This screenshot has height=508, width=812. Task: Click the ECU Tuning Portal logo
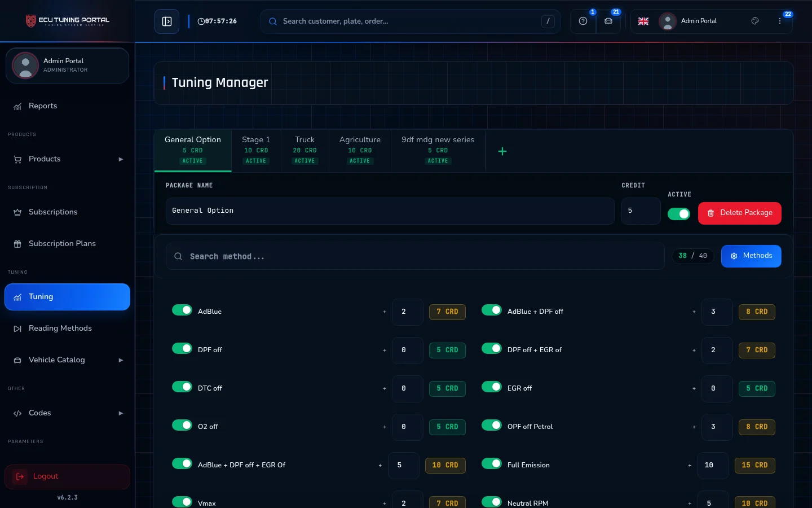point(68,21)
